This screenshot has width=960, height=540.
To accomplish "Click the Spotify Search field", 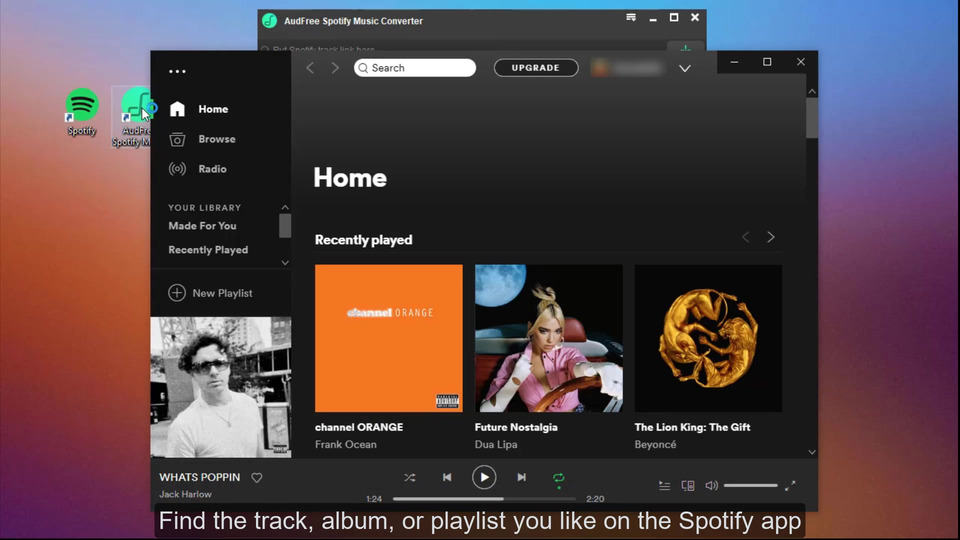I will (414, 68).
